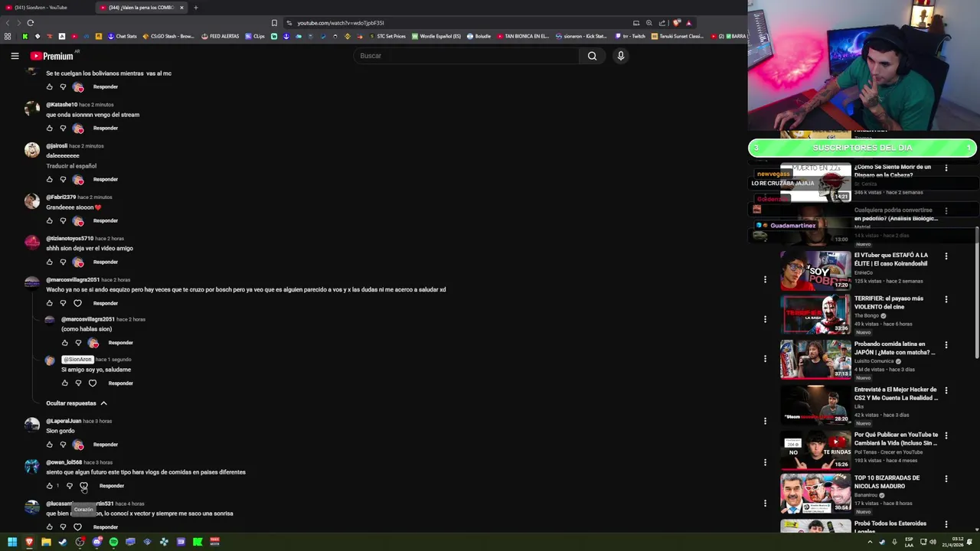Reply to @owen_lol568 with Responder
Viewport: 980px width, 551px height.
pos(112,486)
